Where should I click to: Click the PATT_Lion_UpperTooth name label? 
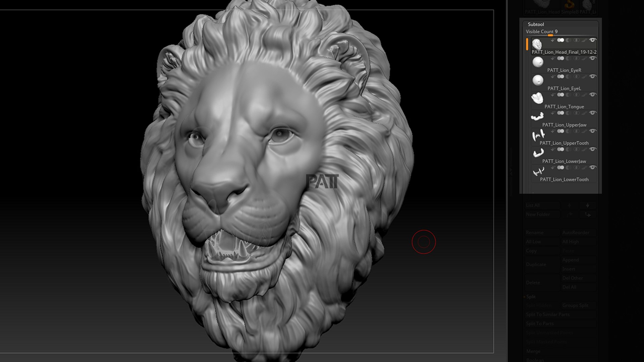tap(564, 143)
